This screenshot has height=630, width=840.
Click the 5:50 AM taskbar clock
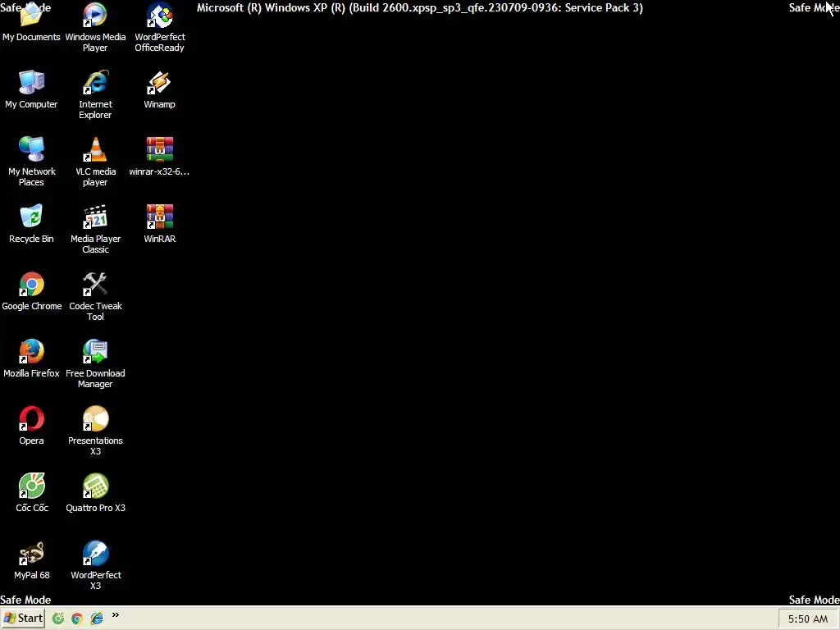click(808, 619)
